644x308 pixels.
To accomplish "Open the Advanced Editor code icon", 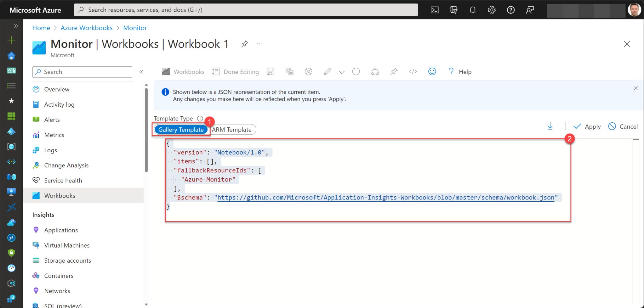I will coord(413,72).
